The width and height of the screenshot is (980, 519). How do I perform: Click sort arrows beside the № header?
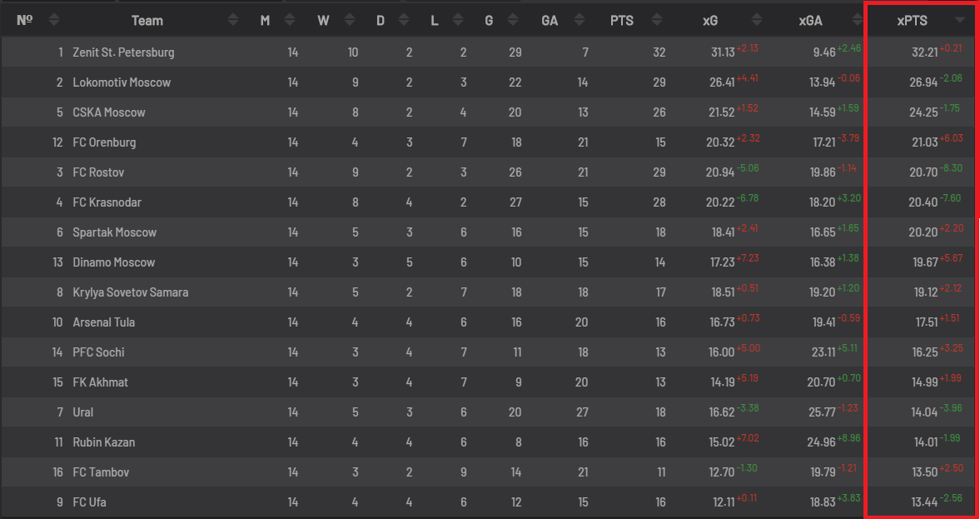(54, 21)
